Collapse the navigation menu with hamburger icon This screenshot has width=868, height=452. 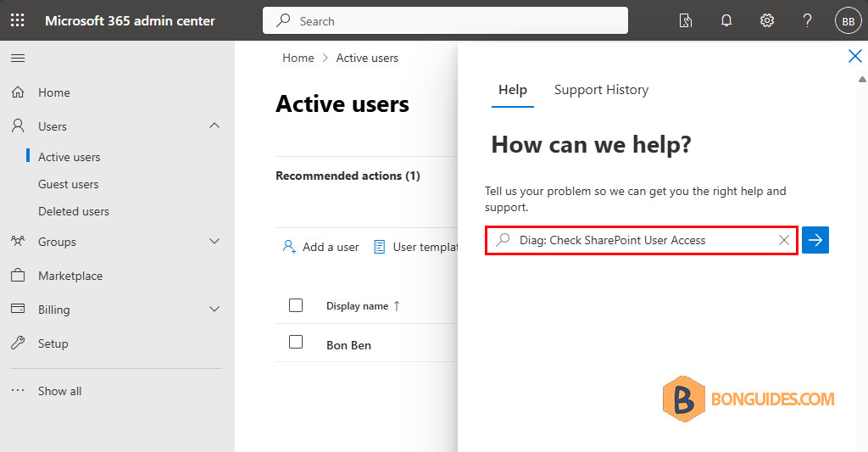point(18,59)
